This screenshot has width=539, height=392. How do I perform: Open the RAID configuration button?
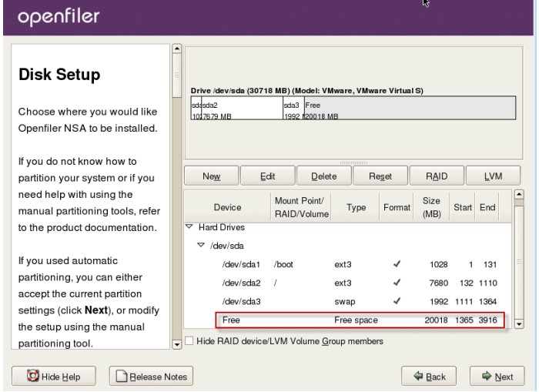(x=437, y=176)
